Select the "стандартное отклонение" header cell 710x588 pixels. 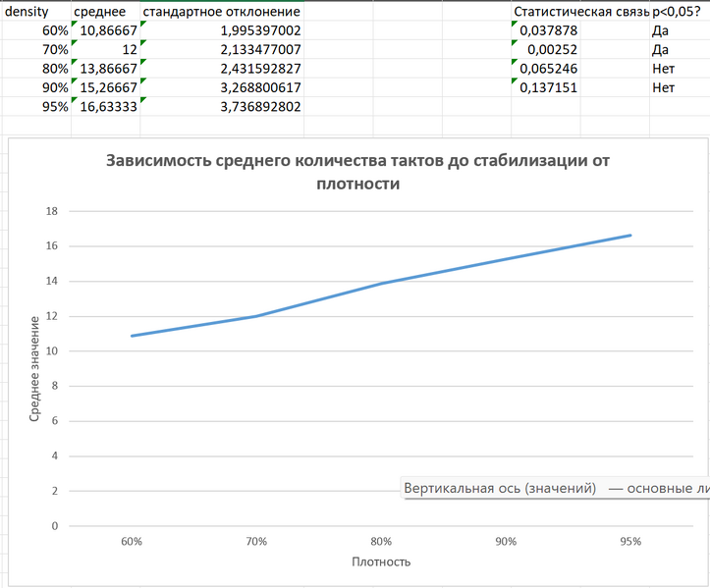pos(221,13)
